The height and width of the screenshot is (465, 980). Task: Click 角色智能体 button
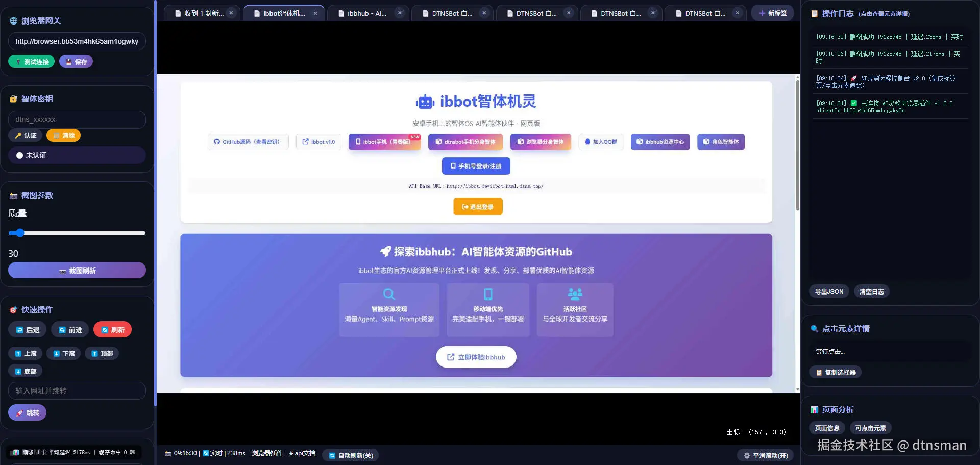tap(721, 142)
